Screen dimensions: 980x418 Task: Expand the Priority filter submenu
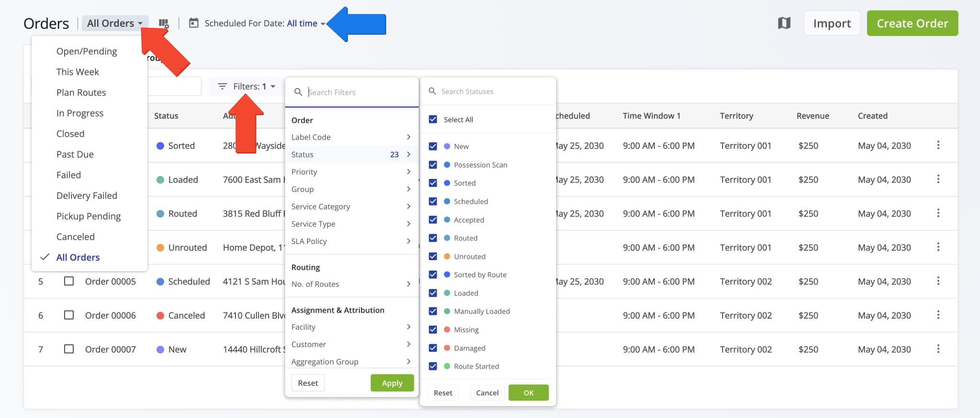[351, 172]
